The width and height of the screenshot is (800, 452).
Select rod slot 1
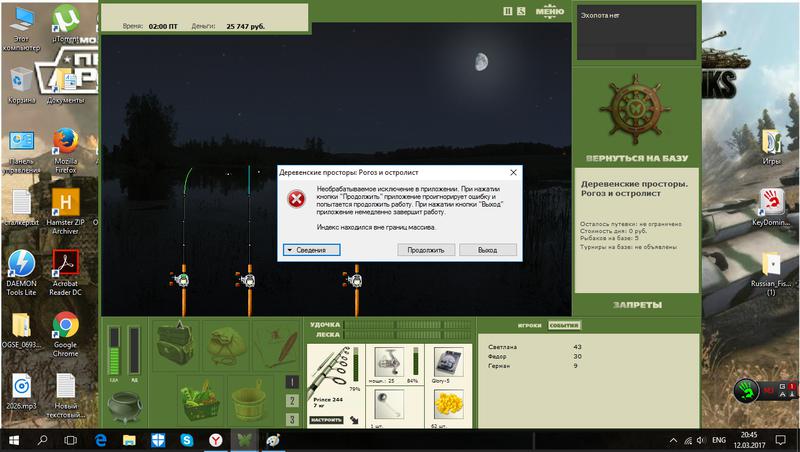point(292,382)
